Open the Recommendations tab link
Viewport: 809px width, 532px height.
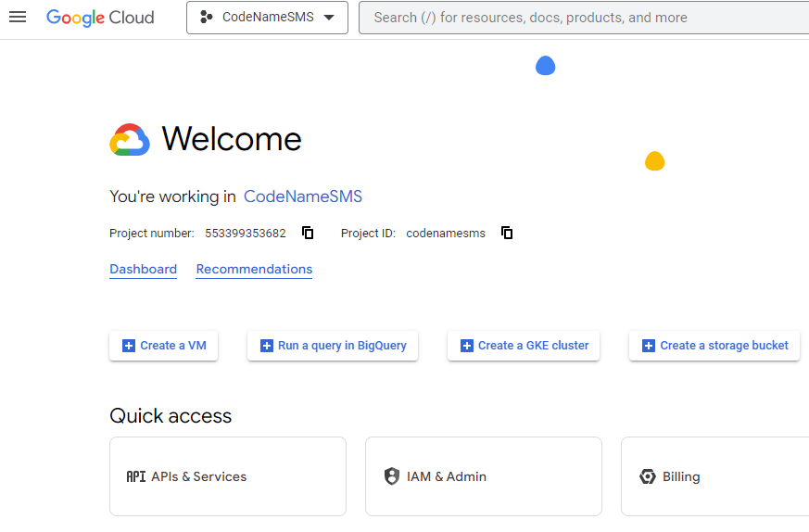pos(254,270)
